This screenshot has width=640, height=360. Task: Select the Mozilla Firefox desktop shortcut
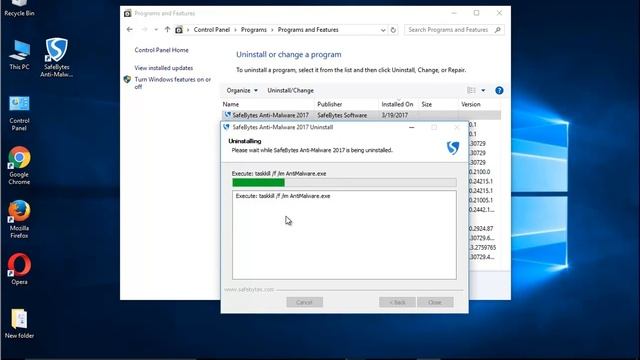[x=19, y=219]
